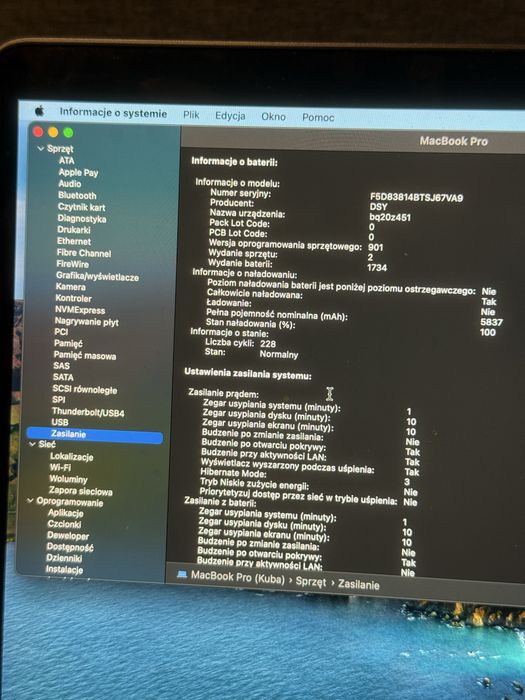
Task: Select Deweloper under Oprogramowanie
Action: coord(68,536)
